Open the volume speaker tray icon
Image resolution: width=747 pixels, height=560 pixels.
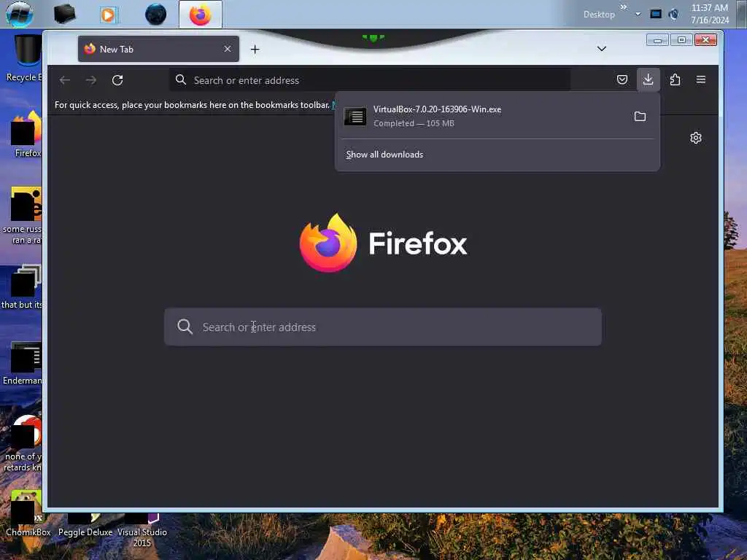coord(673,15)
